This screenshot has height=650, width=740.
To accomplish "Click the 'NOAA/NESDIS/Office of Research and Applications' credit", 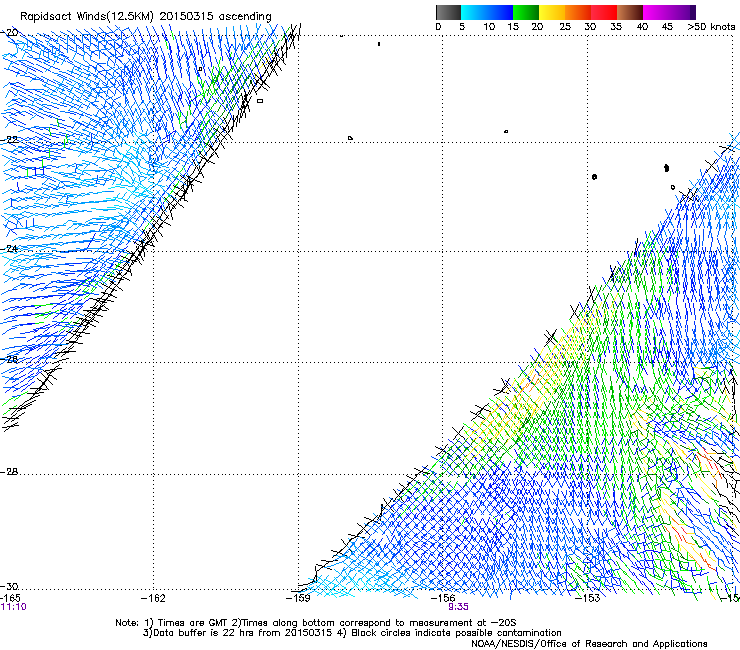I will click(589, 643).
